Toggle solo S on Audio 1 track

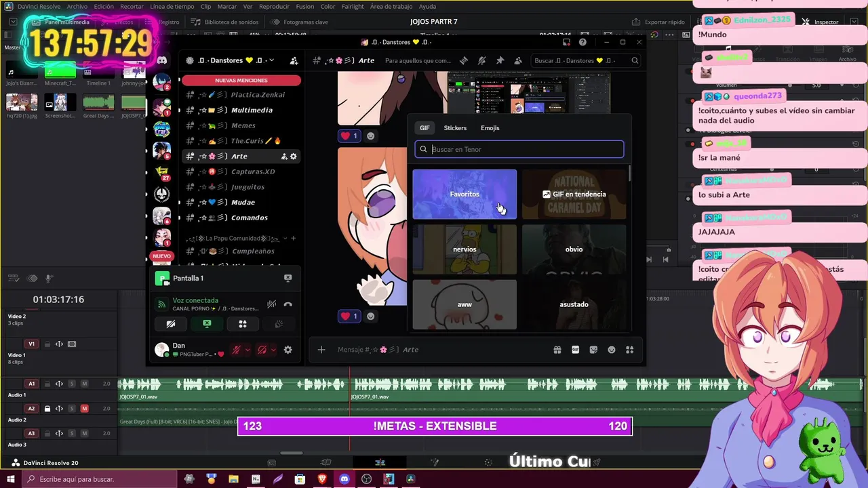tap(72, 384)
